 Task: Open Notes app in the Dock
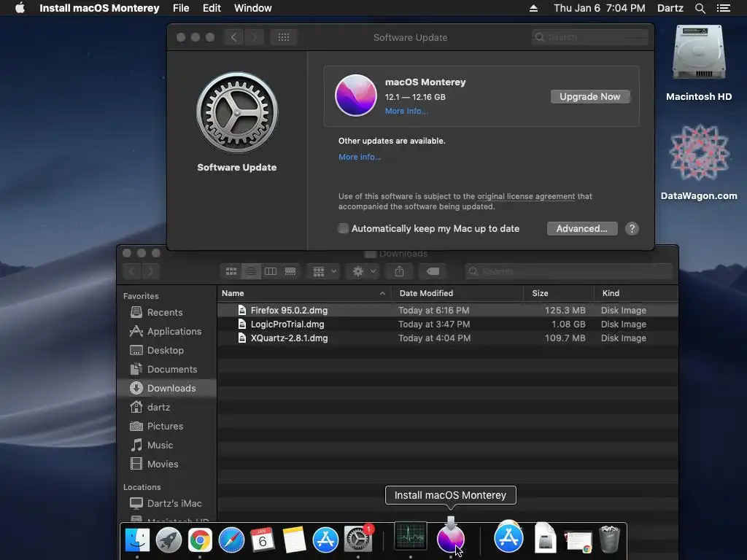point(294,540)
